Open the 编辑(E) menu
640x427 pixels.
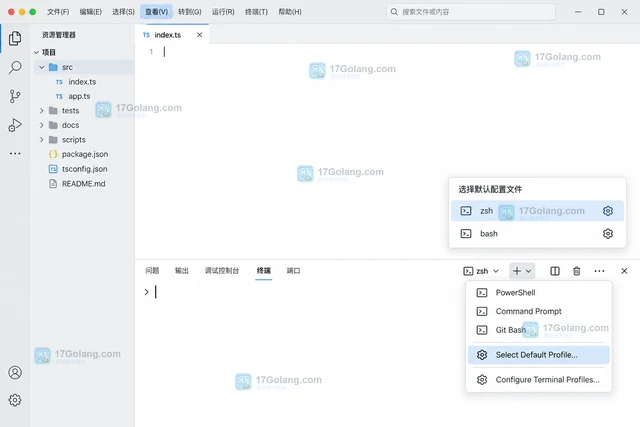click(x=91, y=12)
